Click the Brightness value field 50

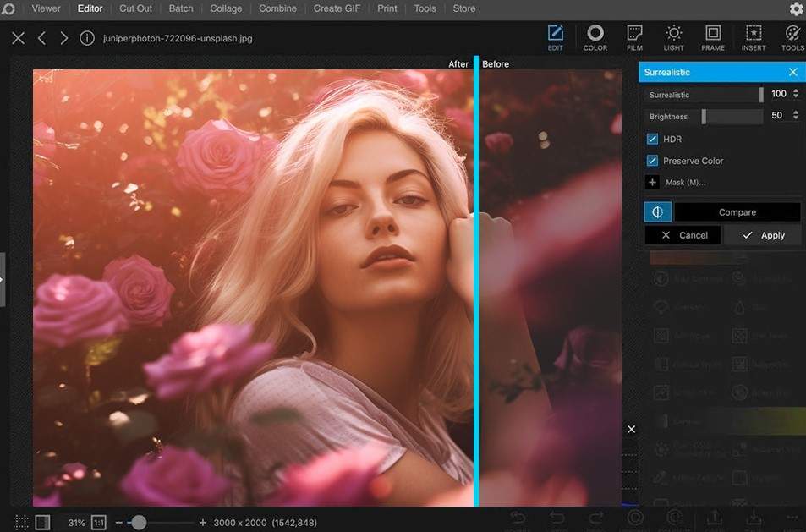point(777,115)
